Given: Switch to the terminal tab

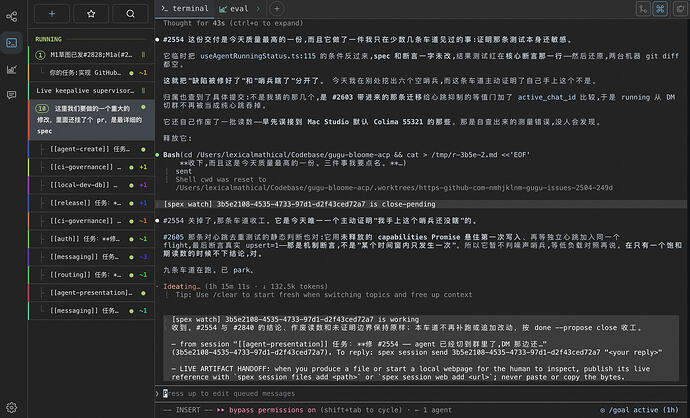Looking at the screenshot, I should point(185,8).
